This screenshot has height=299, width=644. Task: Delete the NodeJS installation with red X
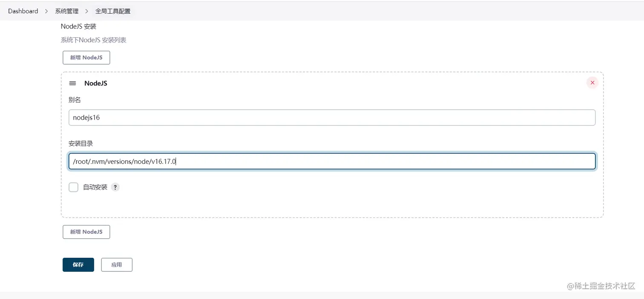coord(592,83)
